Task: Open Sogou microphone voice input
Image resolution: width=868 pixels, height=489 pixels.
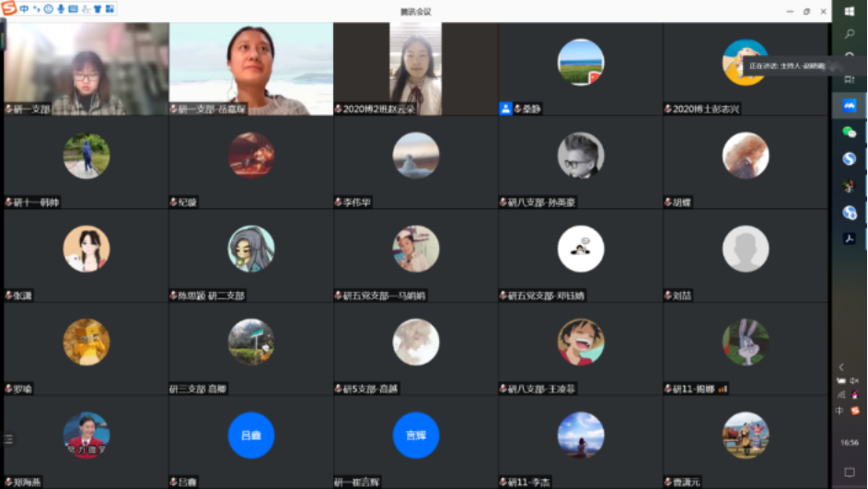Action: click(61, 9)
